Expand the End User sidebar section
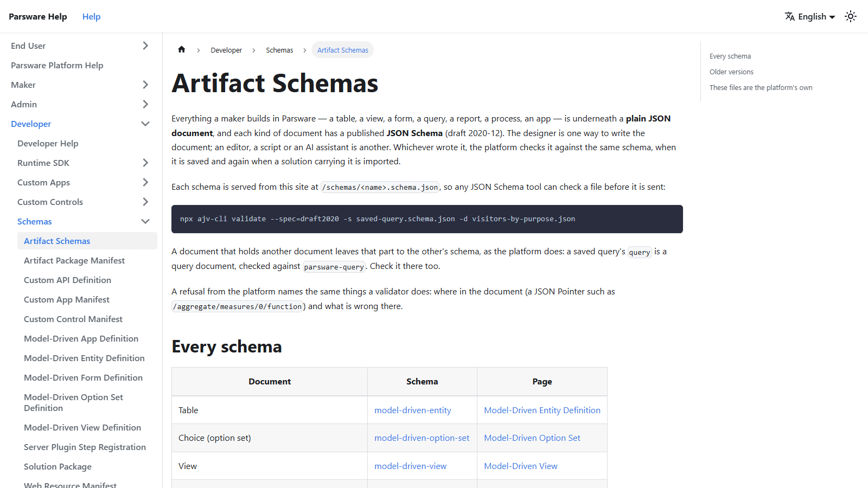The width and height of the screenshot is (868, 488). coord(145,46)
